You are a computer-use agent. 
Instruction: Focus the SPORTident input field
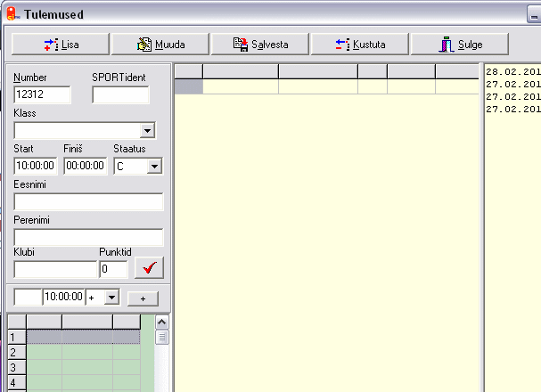click(x=120, y=94)
